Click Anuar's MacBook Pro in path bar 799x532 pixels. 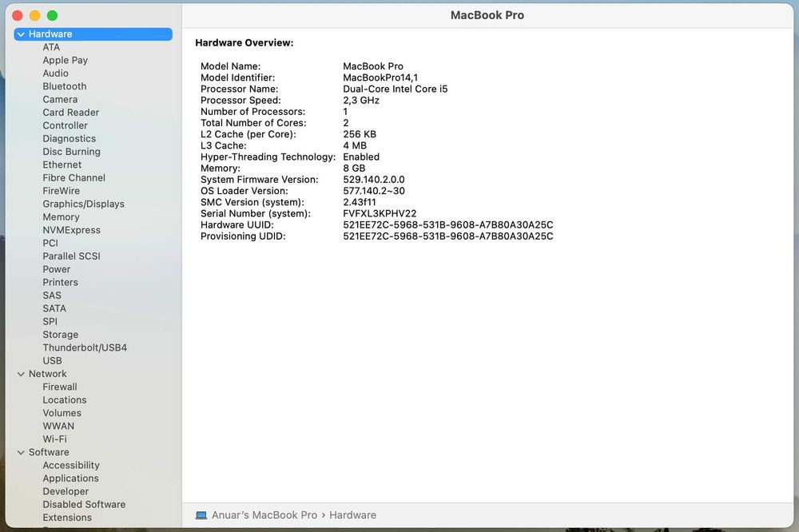coord(264,515)
